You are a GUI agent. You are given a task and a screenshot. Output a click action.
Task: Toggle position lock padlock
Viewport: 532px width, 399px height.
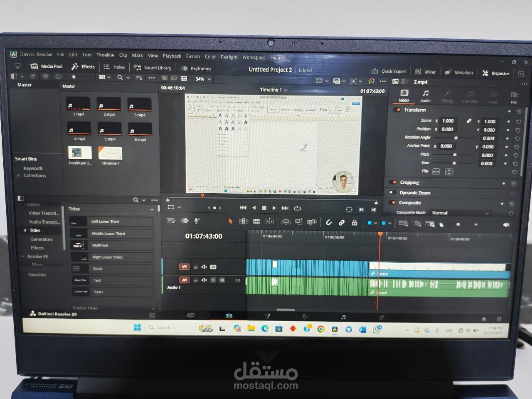[x=355, y=223]
